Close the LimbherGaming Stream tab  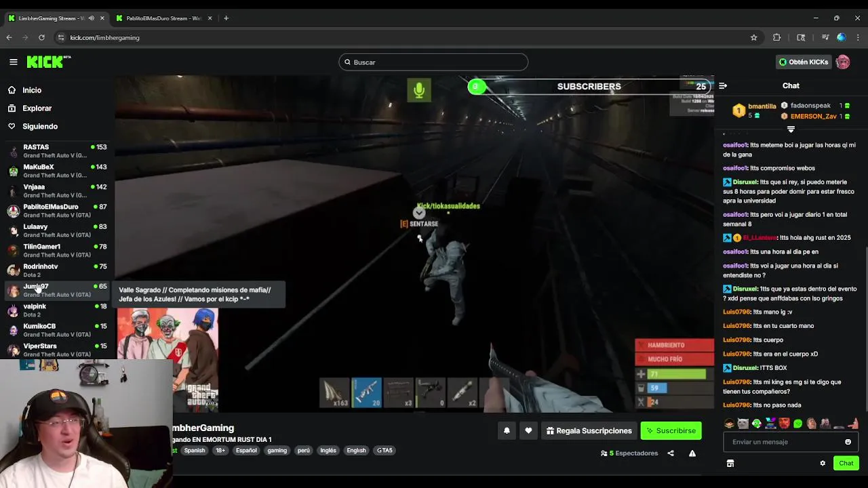(102, 18)
